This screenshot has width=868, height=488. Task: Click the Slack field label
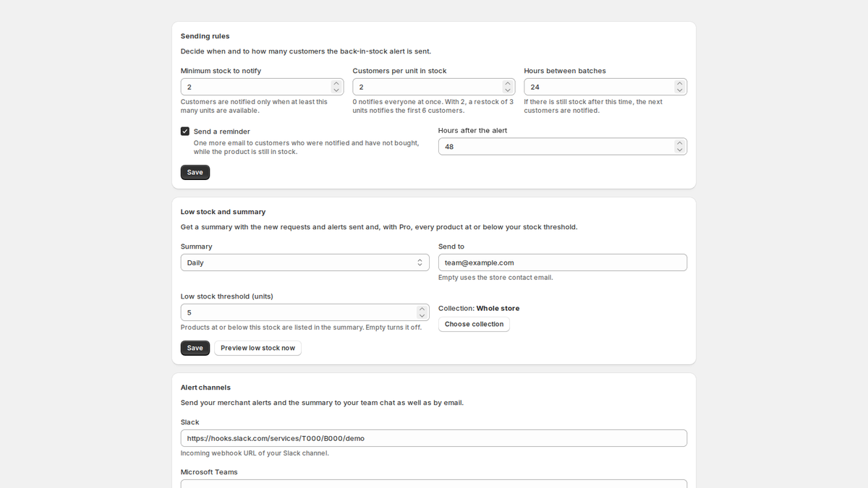point(190,422)
